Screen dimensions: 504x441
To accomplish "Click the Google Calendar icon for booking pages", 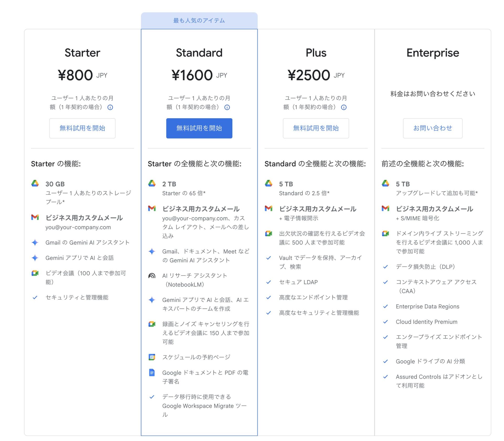I will click(x=152, y=357).
